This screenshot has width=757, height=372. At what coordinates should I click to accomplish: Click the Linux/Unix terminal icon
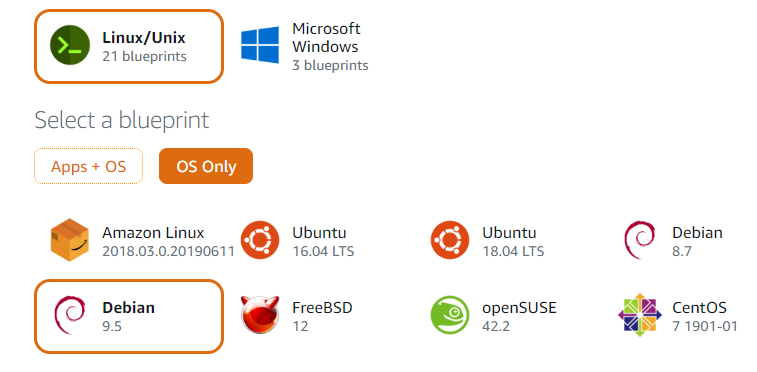click(70, 45)
